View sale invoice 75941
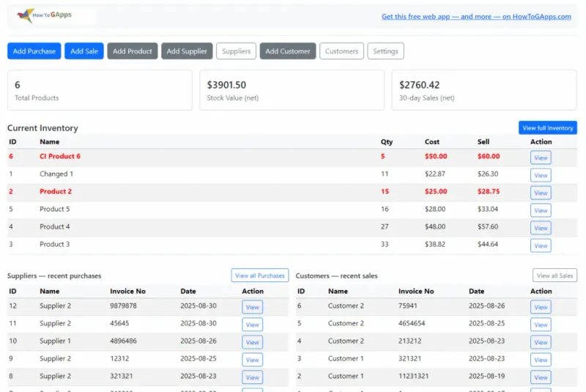 pyautogui.click(x=541, y=307)
